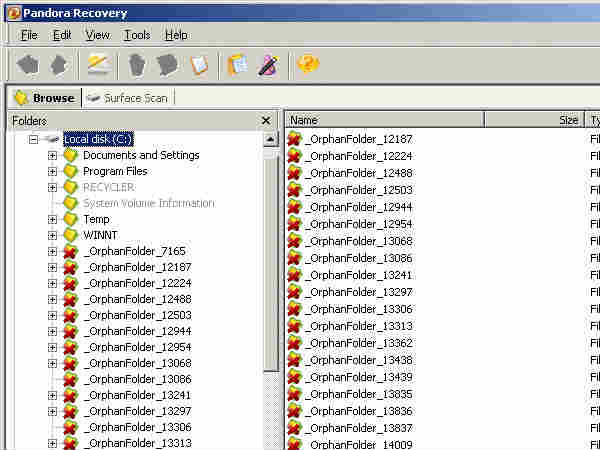Image resolution: width=600 pixels, height=450 pixels.
Task: Expand the Program Files tree node
Action: [52, 171]
